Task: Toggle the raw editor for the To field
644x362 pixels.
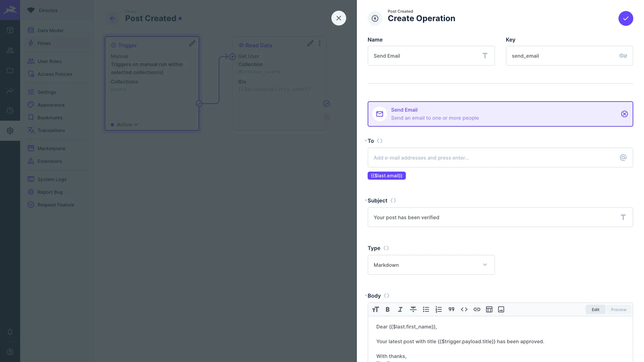Action: click(x=379, y=141)
